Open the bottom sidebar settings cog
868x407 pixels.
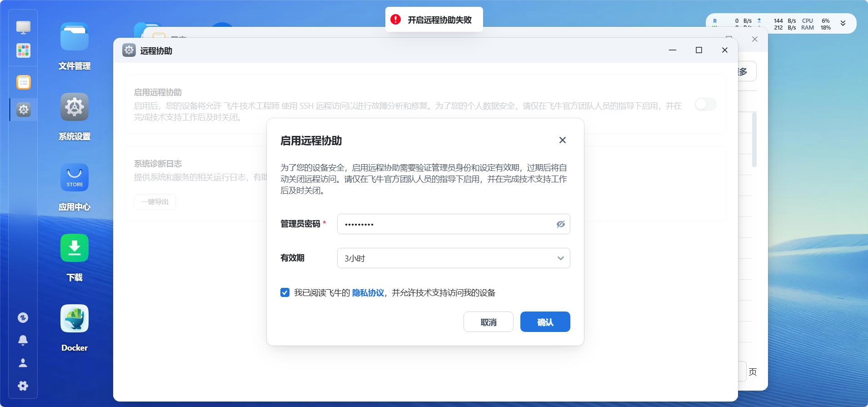coord(23,386)
